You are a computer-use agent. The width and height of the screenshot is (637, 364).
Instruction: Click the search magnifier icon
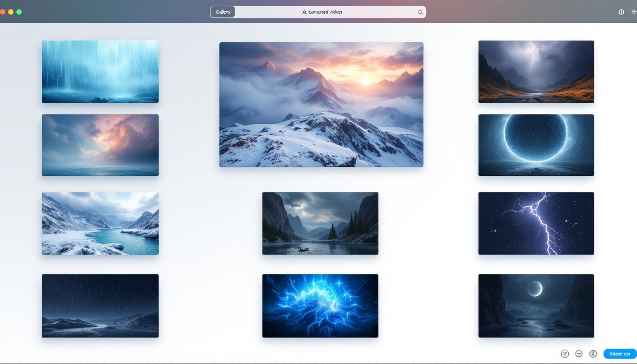pyautogui.click(x=420, y=12)
